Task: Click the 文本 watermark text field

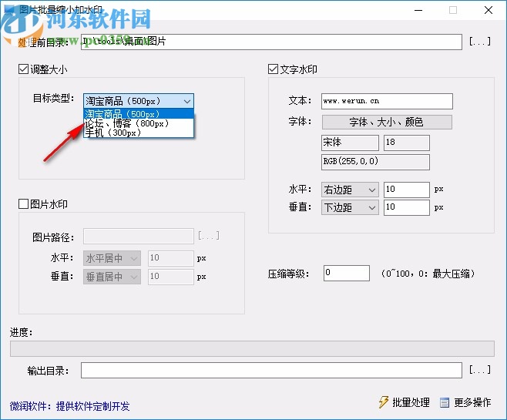Action: click(x=387, y=101)
